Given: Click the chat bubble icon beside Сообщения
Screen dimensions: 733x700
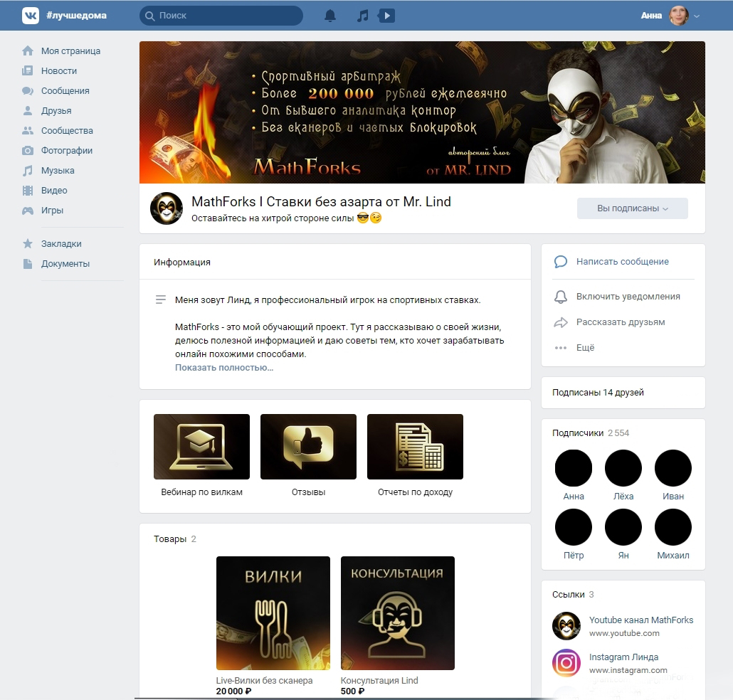Looking at the screenshot, I should click(x=28, y=90).
